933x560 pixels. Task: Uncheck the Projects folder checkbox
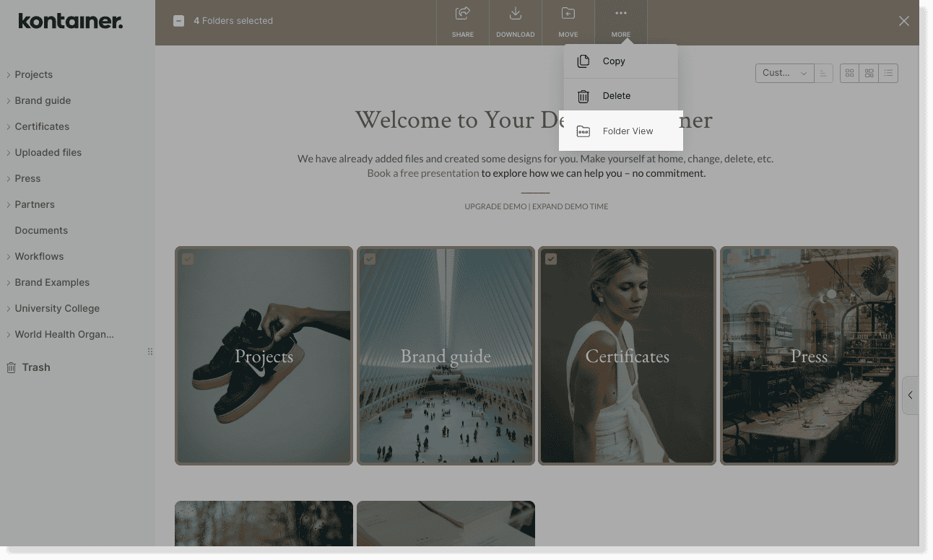(x=188, y=259)
